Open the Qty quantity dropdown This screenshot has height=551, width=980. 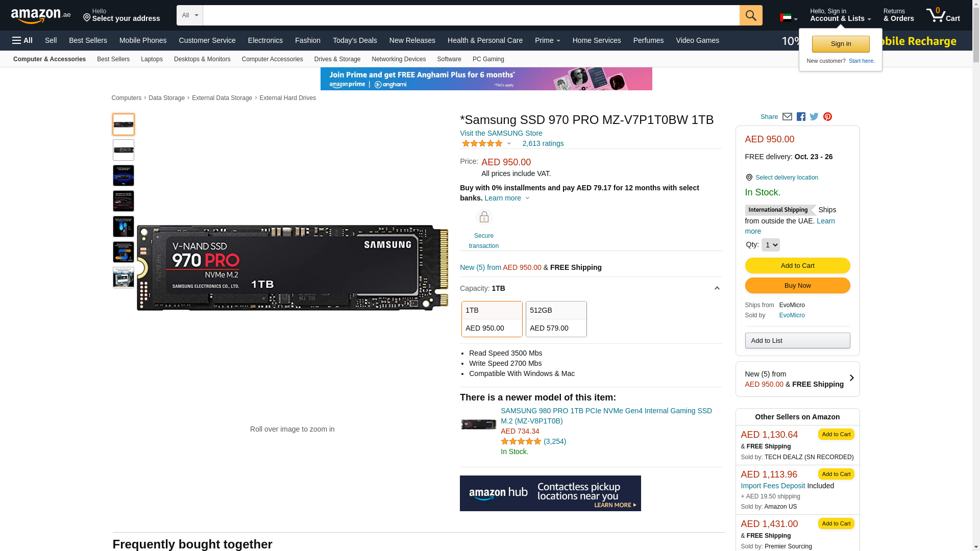coord(770,245)
